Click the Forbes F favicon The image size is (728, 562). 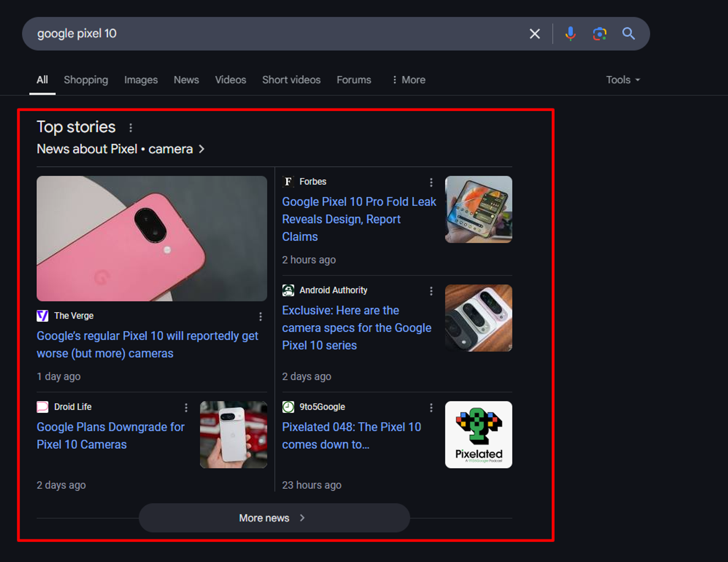288,182
